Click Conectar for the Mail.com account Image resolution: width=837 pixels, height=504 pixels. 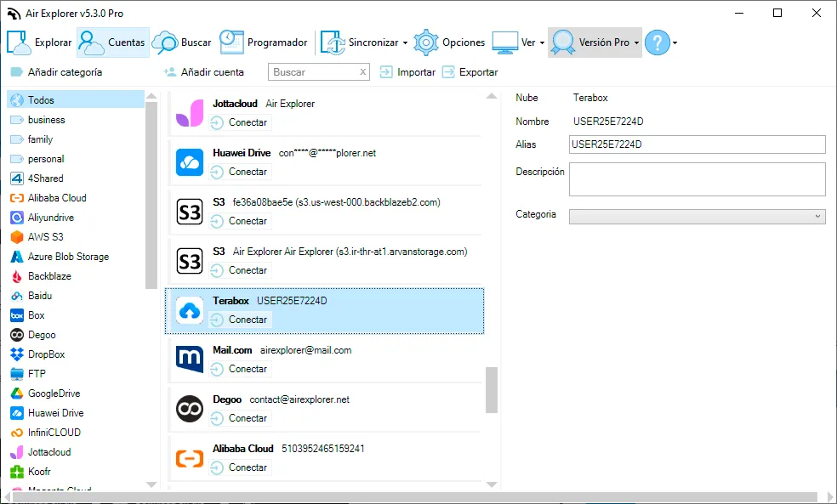(240, 369)
